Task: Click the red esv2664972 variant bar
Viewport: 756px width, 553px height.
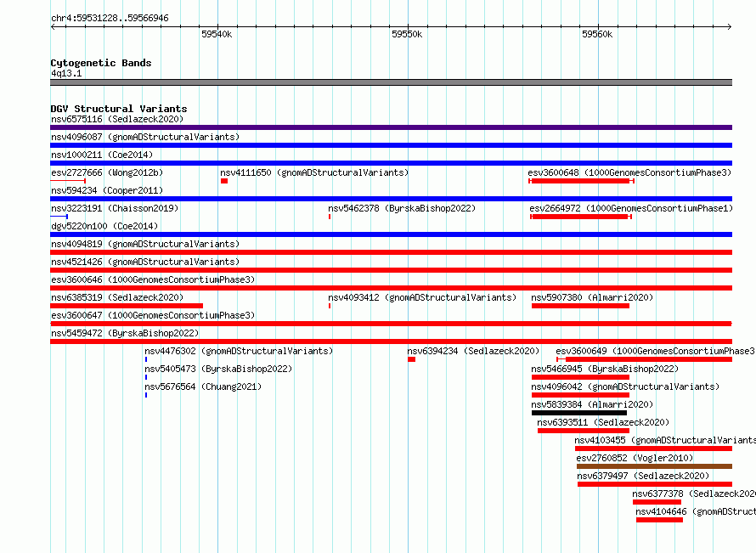Action: pyautogui.click(x=581, y=217)
